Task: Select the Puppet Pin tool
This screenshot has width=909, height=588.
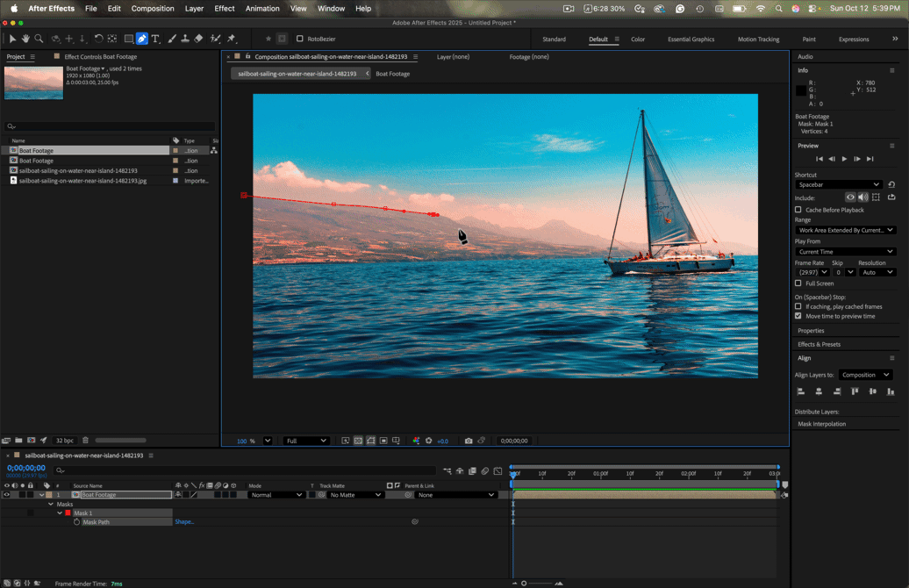Action: (232, 39)
